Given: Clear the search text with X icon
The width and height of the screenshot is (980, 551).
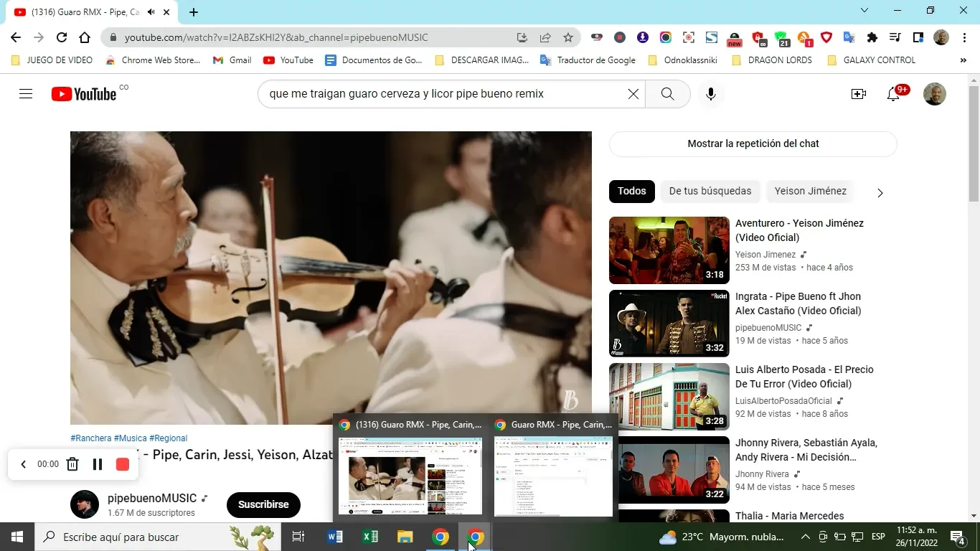Looking at the screenshot, I should tap(633, 94).
